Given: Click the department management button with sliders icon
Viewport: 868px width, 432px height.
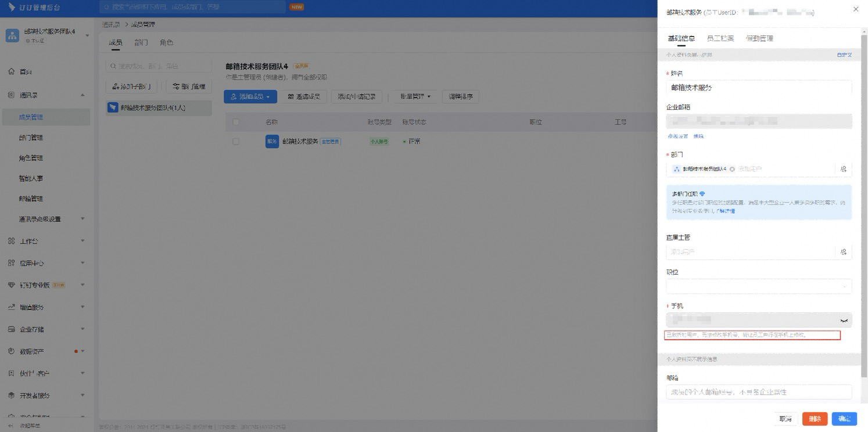Looking at the screenshot, I should 189,87.
